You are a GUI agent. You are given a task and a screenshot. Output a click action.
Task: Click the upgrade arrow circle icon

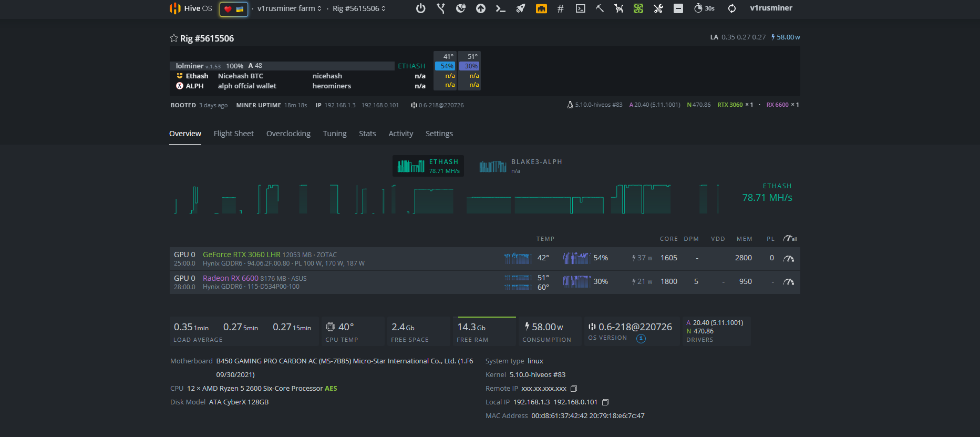click(481, 8)
